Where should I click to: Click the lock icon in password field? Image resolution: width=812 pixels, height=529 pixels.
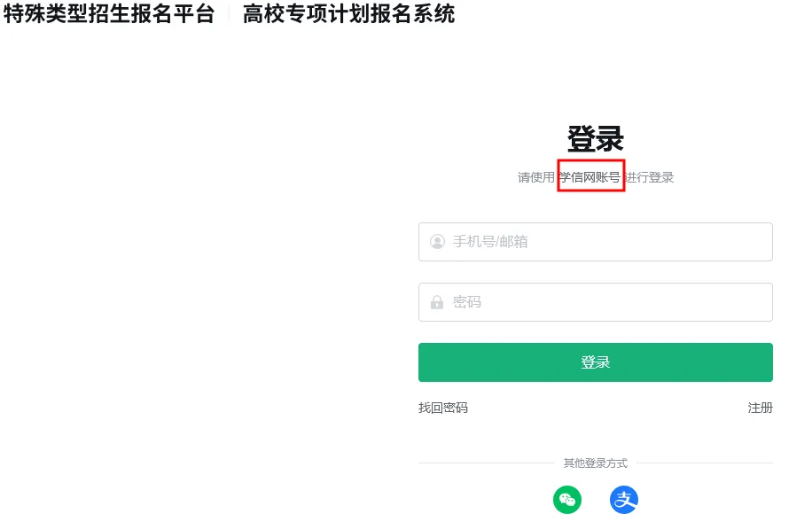(437, 302)
